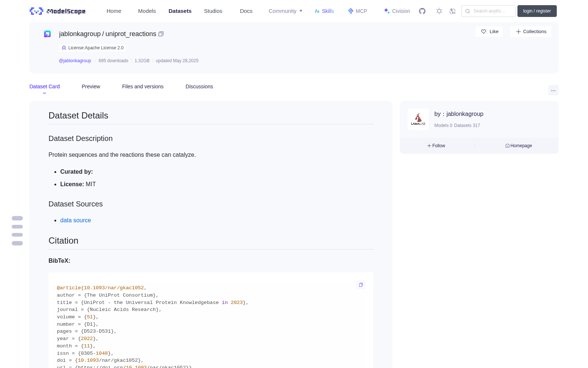
Task: Click the @jablonkagroup author link
Action: point(75,61)
